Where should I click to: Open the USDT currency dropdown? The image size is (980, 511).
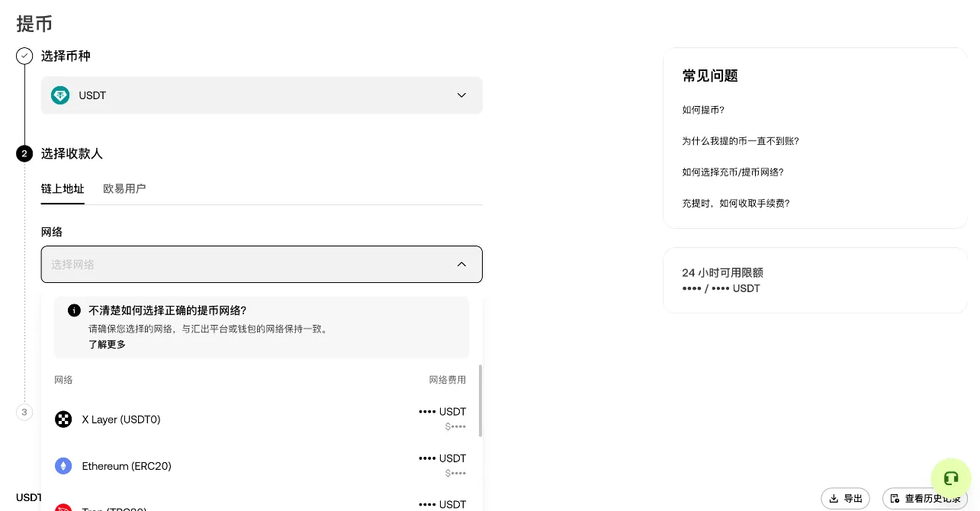262,95
